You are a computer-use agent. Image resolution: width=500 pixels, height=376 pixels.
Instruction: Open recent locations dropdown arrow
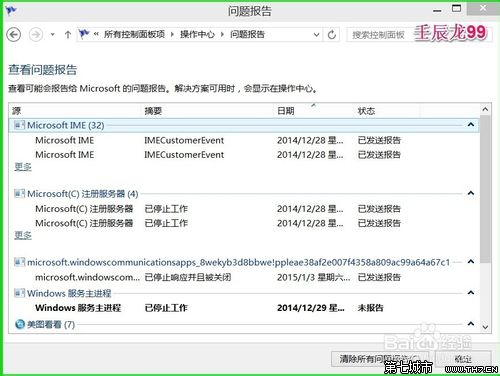pos(52,34)
